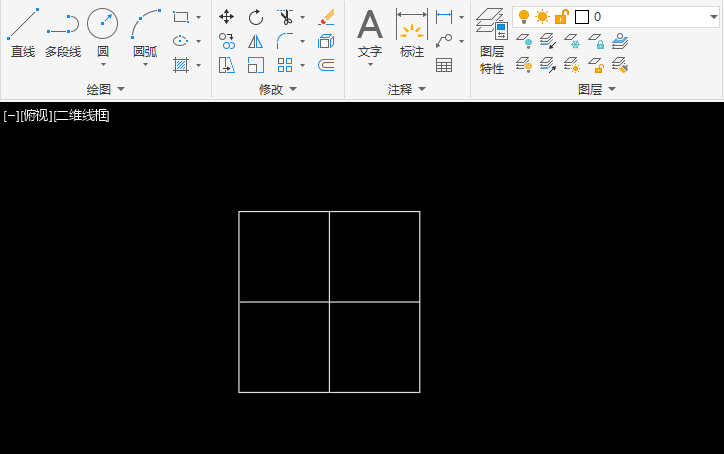
Task: Click the layer Freeze snowflake icon
Action: coord(572,41)
